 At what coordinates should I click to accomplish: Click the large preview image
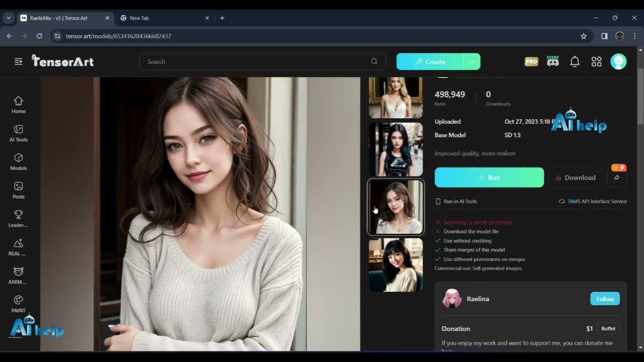200,214
